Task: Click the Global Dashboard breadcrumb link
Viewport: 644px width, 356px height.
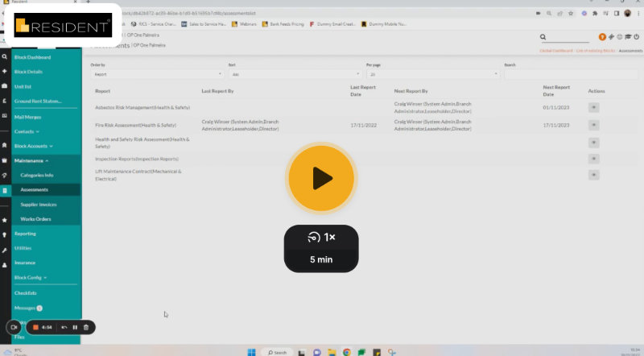Action: [x=557, y=51]
